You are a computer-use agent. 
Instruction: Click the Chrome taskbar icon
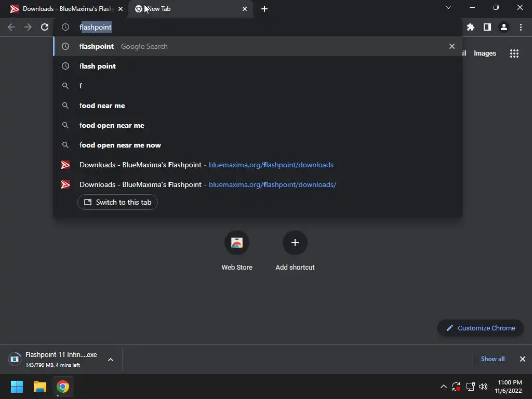[63, 387]
